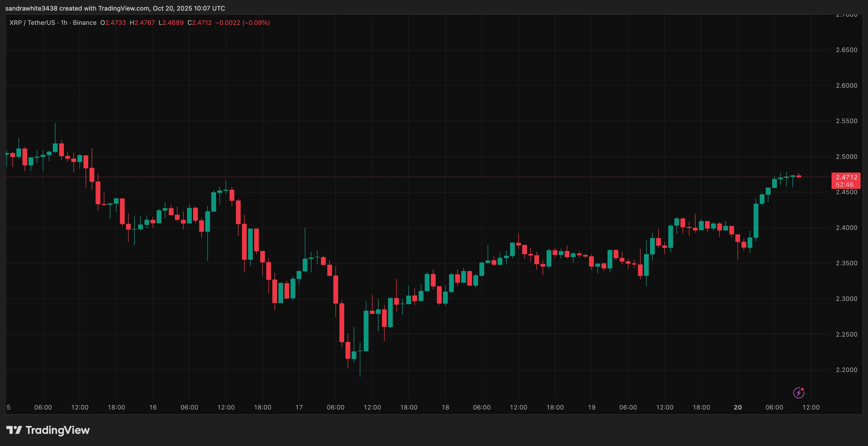Click the high value H2.4767 in legend
868x446 pixels.
142,22
